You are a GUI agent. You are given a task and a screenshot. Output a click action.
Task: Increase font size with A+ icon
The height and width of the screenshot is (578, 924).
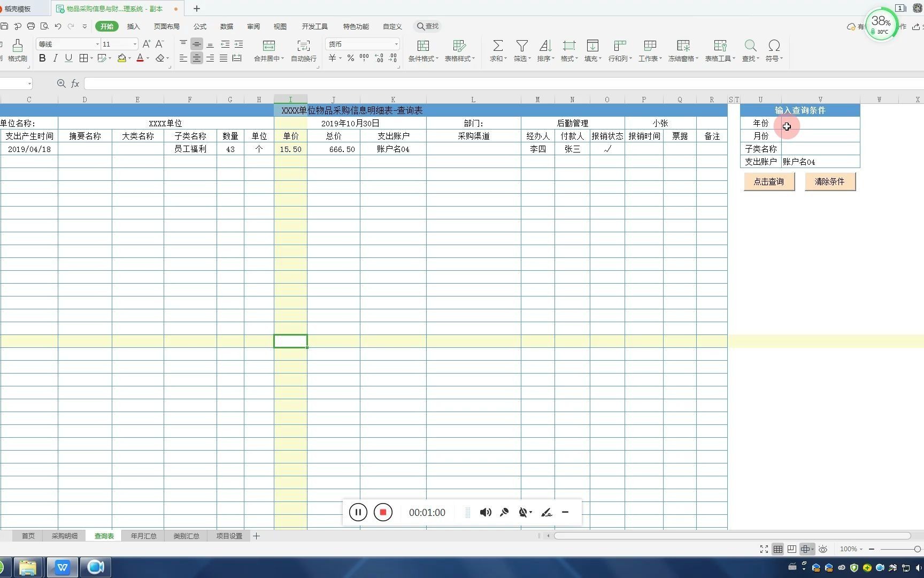tap(146, 44)
